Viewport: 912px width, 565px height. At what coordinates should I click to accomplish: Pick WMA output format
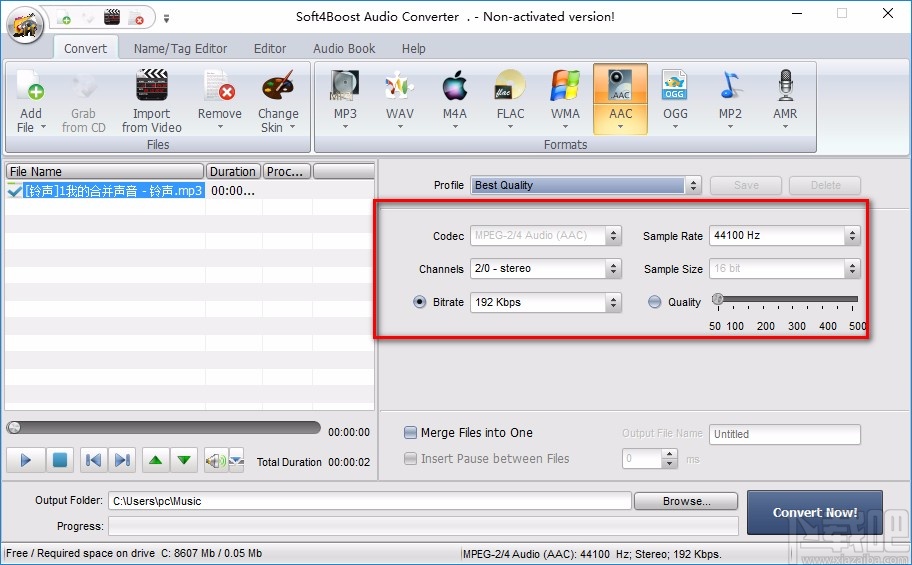tap(565, 87)
